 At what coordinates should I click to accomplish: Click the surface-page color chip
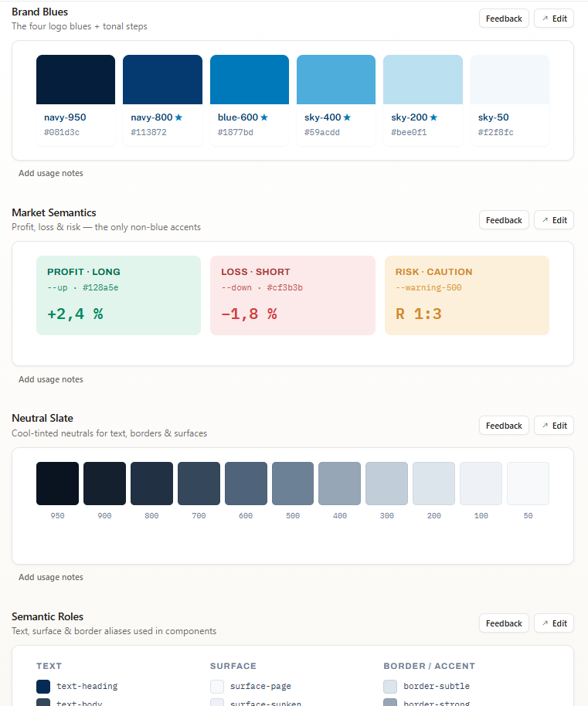tap(217, 687)
